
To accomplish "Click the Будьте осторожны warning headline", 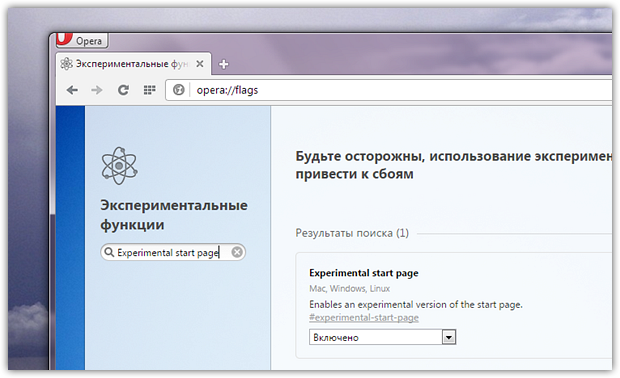I will click(454, 165).
